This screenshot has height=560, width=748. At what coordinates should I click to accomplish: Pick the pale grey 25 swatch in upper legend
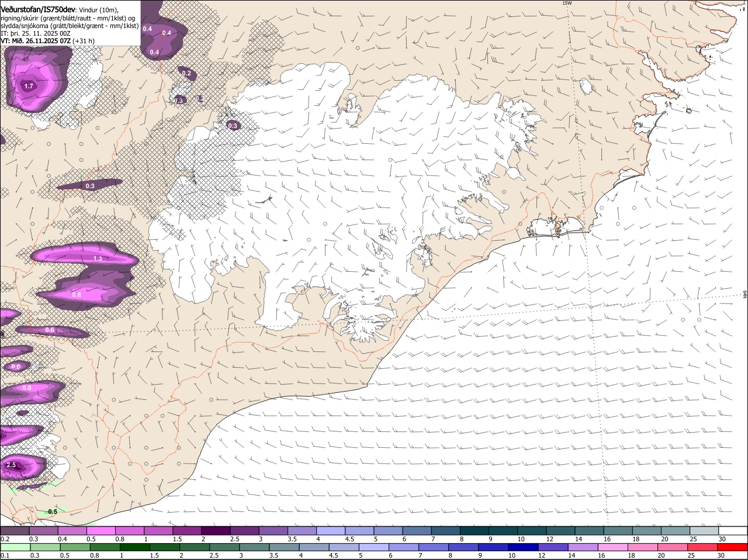click(x=704, y=530)
